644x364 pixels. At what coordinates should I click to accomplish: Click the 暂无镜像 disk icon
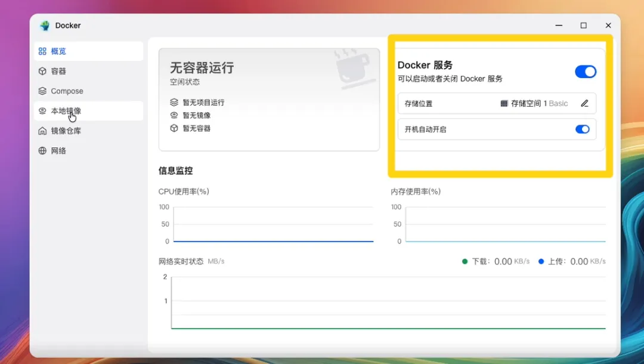[x=174, y=115]
